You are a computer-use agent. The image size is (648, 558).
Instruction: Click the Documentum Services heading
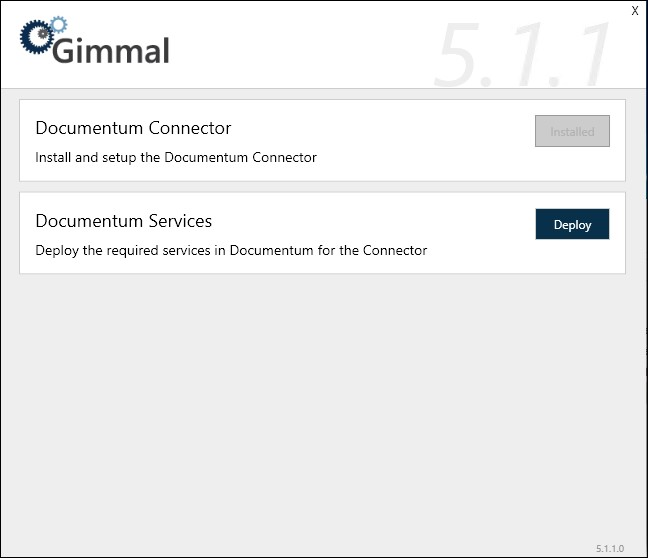tap(124, 221)
